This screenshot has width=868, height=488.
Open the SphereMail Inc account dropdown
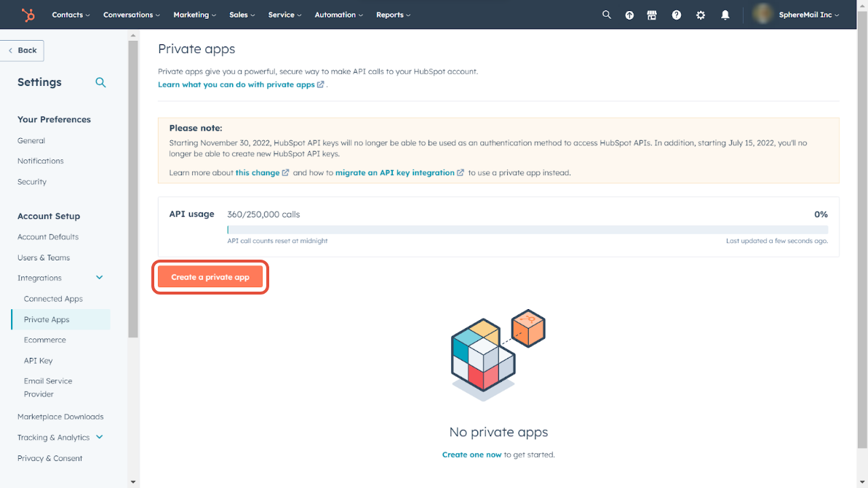(808, 15)
